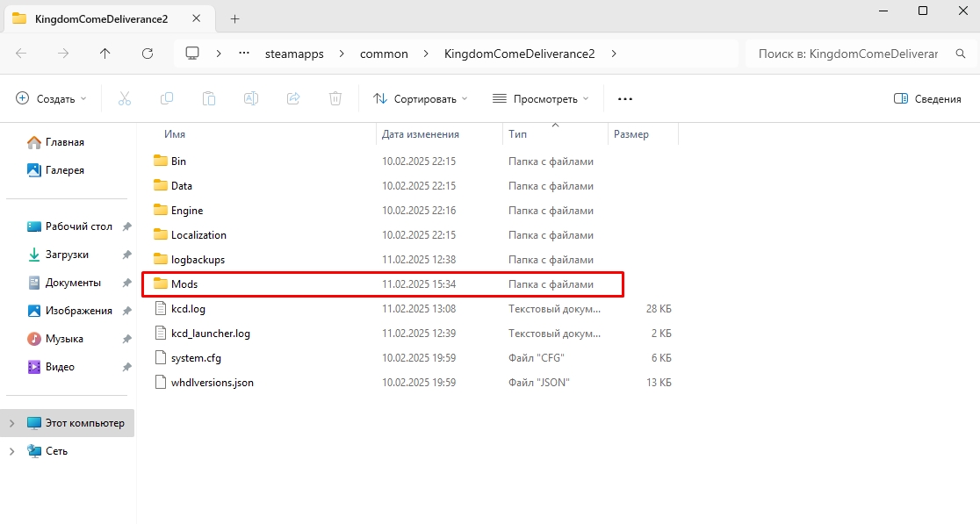980x524 pixels.
Task: Open the Просмотреть view dropdown
Action: tap(541, 98)
